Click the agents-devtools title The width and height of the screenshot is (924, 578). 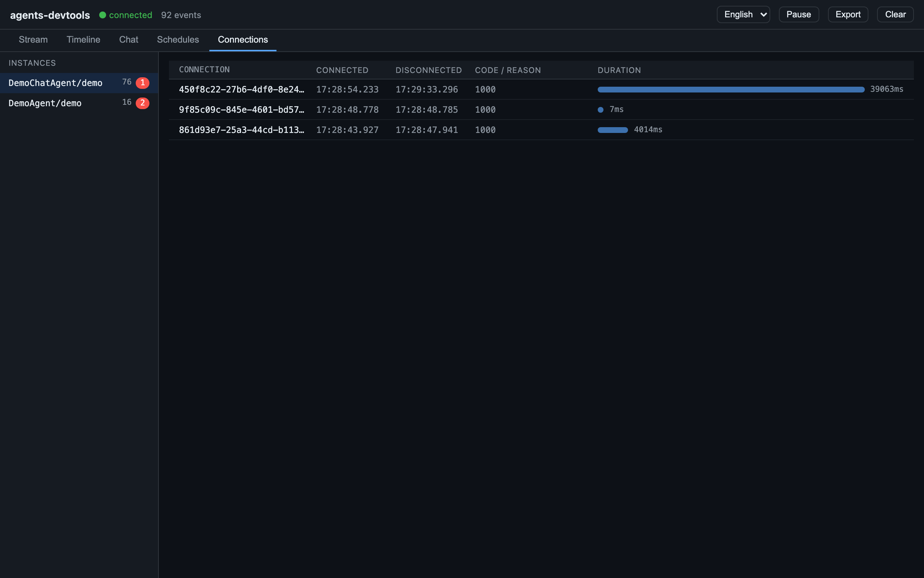click(x=50, y=15)
